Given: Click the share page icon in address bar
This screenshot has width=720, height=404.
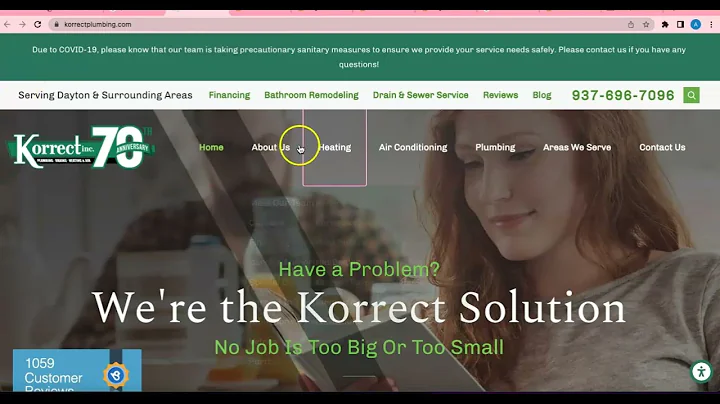Looking at the screenshot, I should [x=631, y=24].
